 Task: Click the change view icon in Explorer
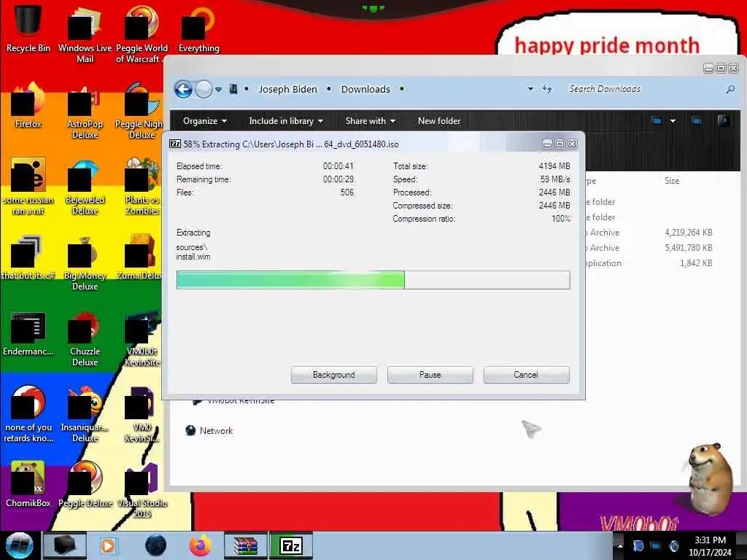(657, 121)
